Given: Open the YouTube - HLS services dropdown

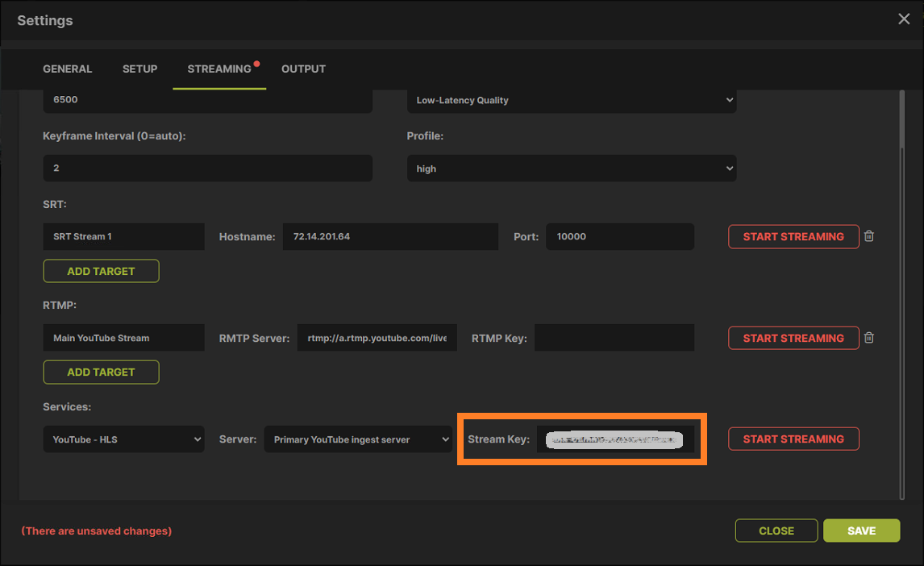Looking at the screenshot, I should point(123,439).
